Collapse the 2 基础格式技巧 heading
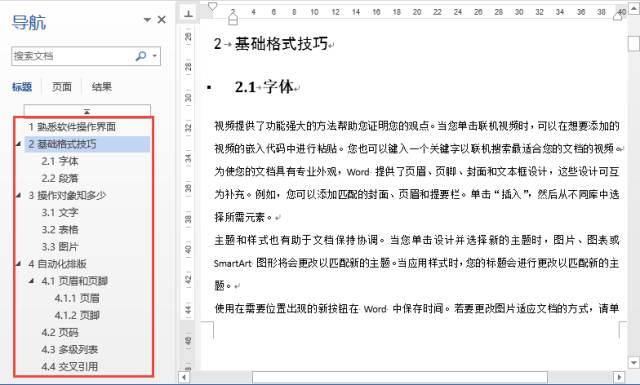This screenshot has height=385, width=640. 18,144
